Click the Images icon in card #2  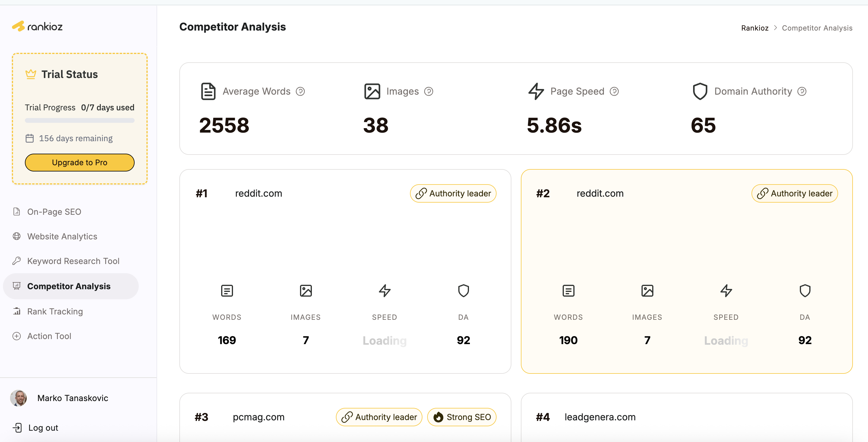coord(647,291)
